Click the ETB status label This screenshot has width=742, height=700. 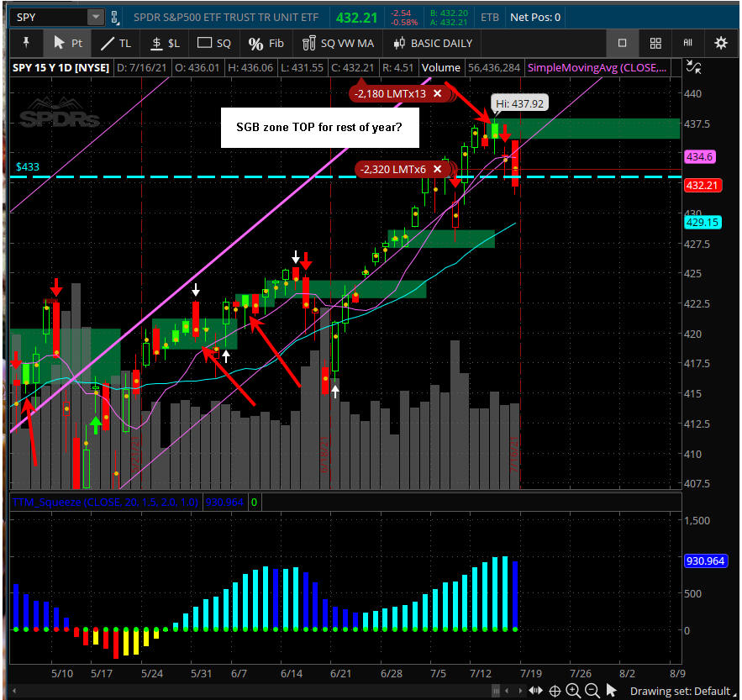[x=490, y=18]
